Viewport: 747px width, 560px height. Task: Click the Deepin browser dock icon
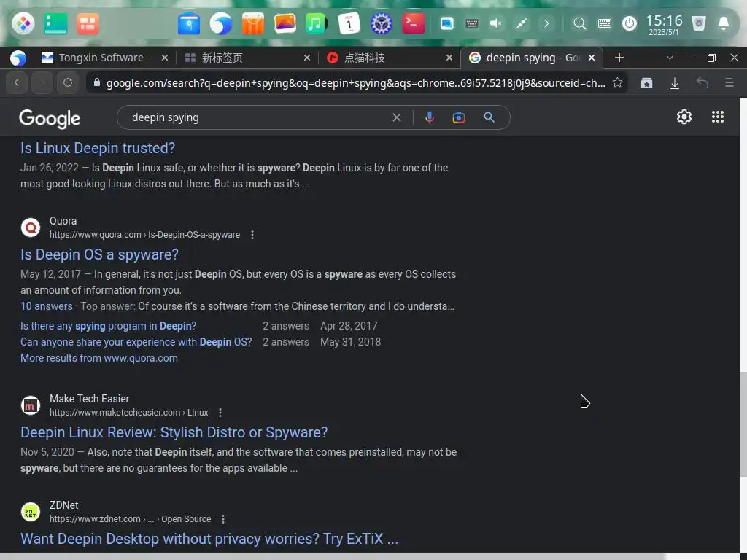220,23
